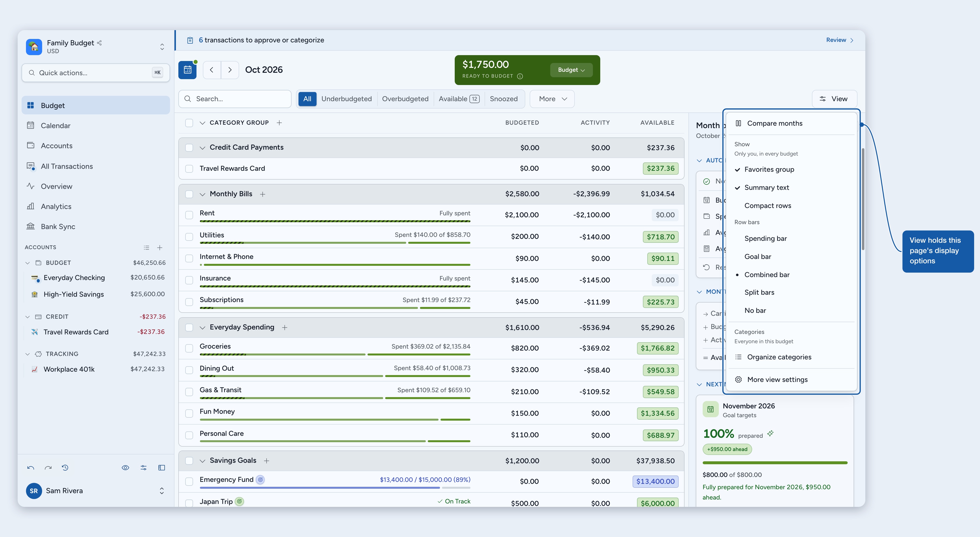The image size is (980, 537).
Task: Go to the next month arrow
Action: click(230, 70)
